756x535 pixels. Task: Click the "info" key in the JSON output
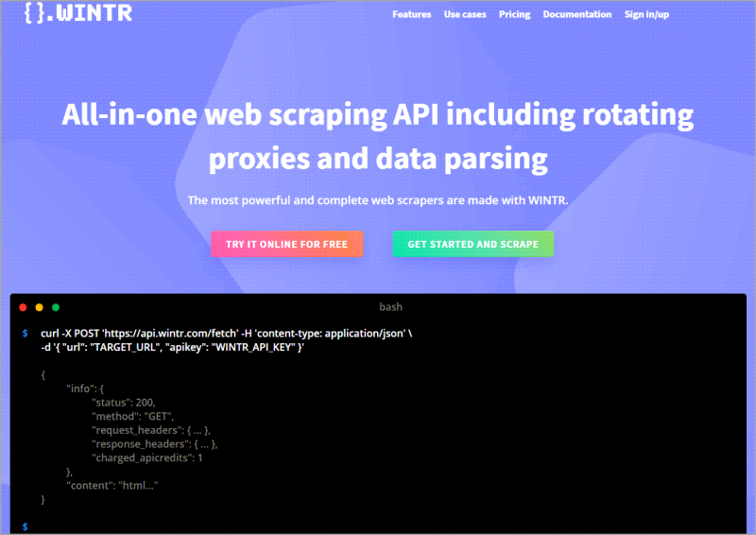[80, 388]
